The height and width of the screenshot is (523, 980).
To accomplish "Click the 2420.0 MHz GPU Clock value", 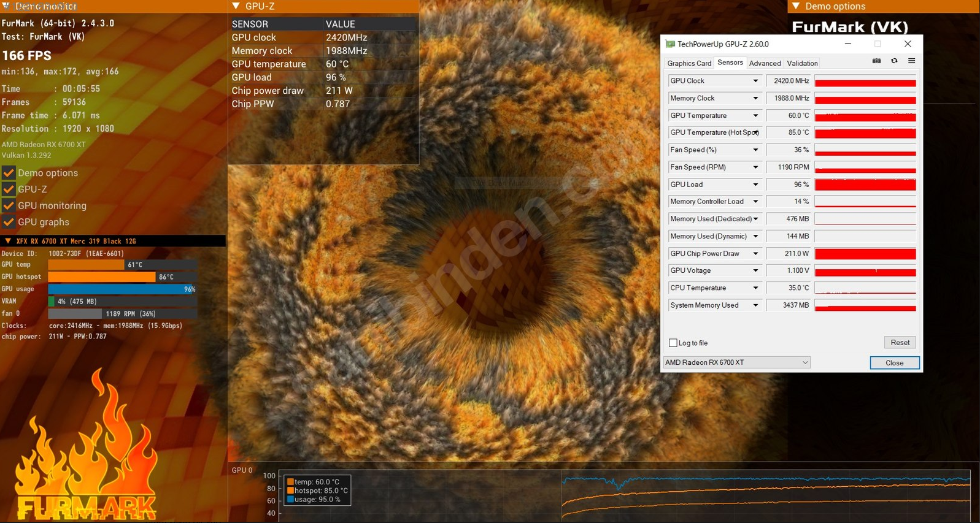I will (x=789, y=81).
